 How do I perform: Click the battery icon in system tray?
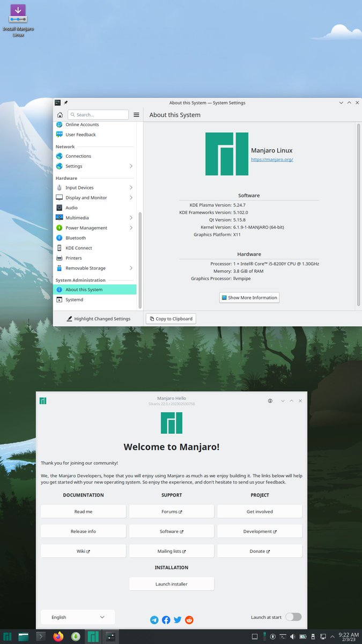(x=302, y=636)
